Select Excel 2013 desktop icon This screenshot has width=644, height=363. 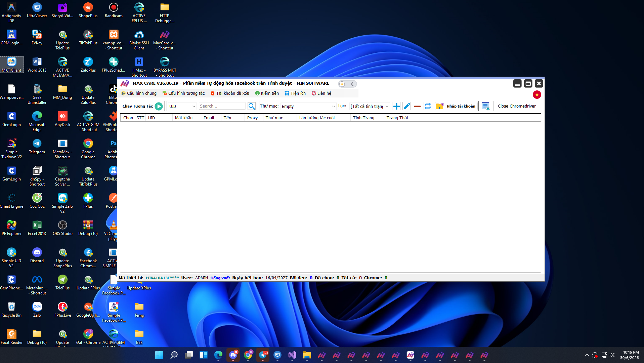click(x=37, y=228)
